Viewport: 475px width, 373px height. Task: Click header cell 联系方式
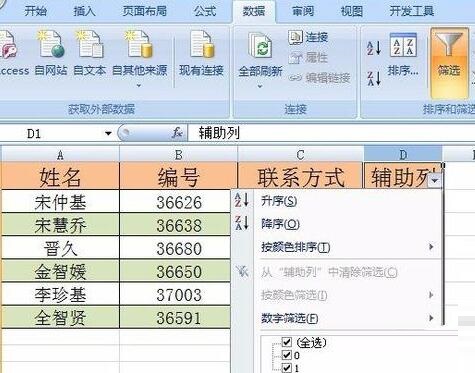click(x=300, y=176)
